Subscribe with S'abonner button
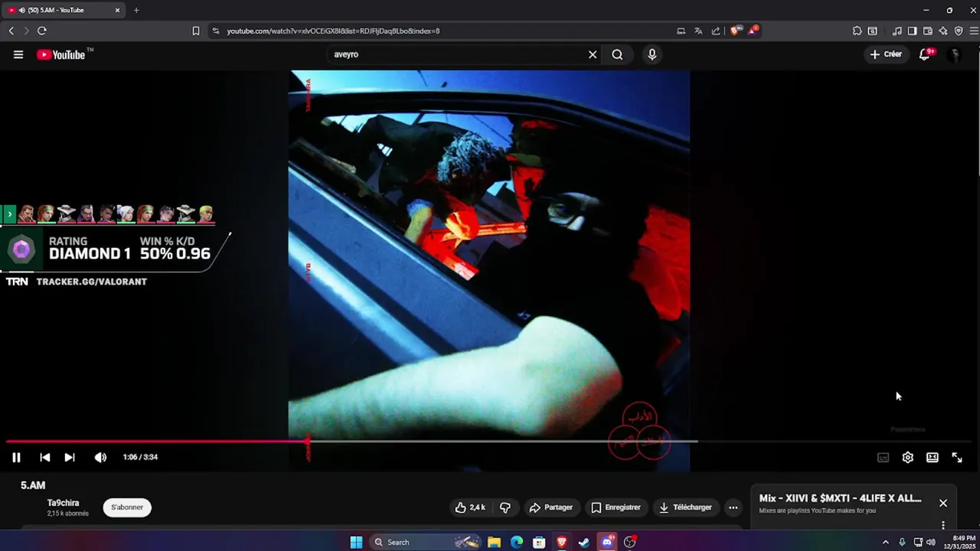980x551 pixels. pos(127,507)
